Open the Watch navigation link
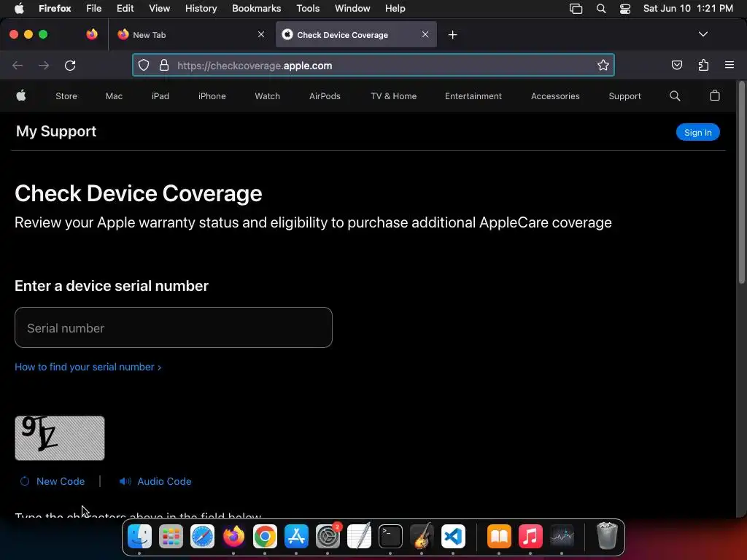 pos(267,96)
